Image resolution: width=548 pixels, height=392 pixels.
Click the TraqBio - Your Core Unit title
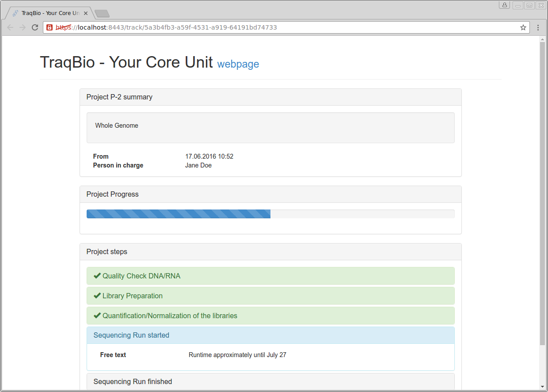coord(126,62)
